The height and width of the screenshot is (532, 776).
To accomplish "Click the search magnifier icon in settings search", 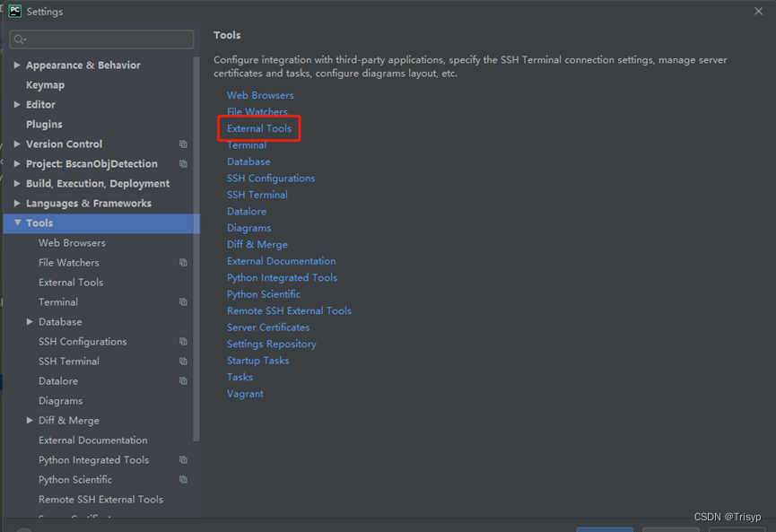I will 20,39.
